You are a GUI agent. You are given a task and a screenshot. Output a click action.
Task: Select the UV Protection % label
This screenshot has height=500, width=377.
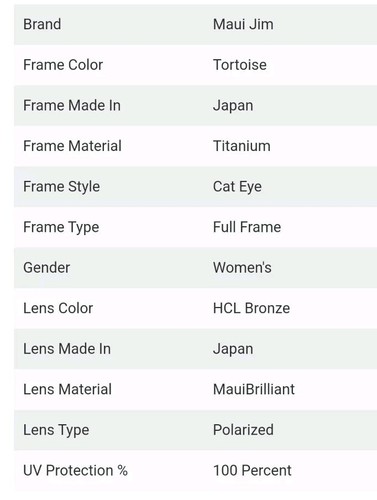coord(75,471)
